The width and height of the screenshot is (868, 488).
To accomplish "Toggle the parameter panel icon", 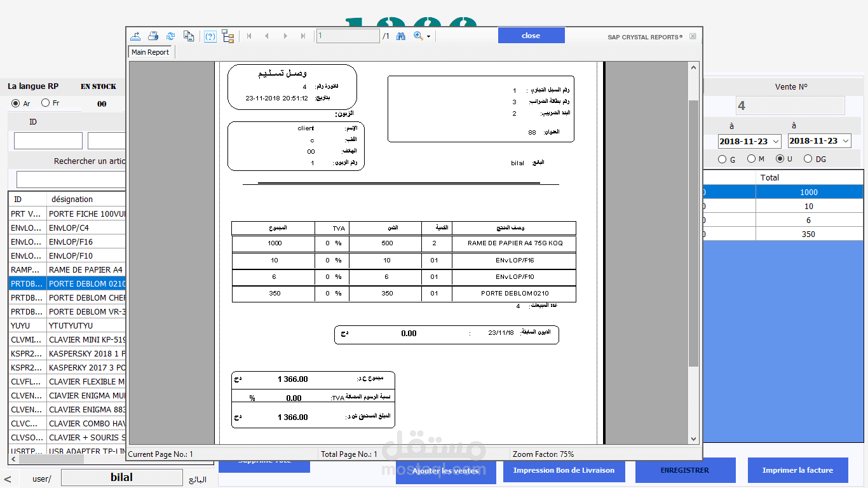I will coord(210,36).
